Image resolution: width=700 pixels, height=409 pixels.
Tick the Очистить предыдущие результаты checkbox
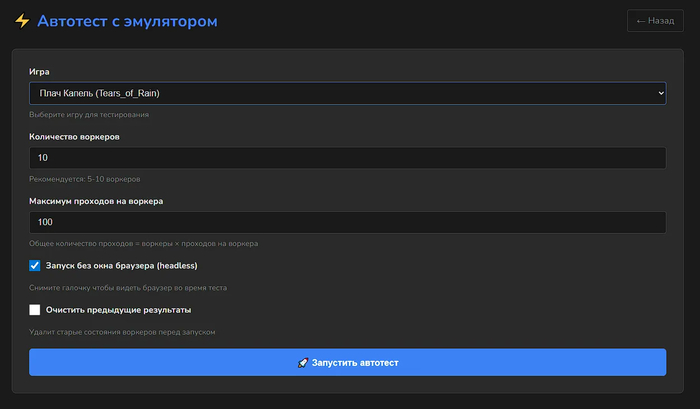tap(35, 310)
